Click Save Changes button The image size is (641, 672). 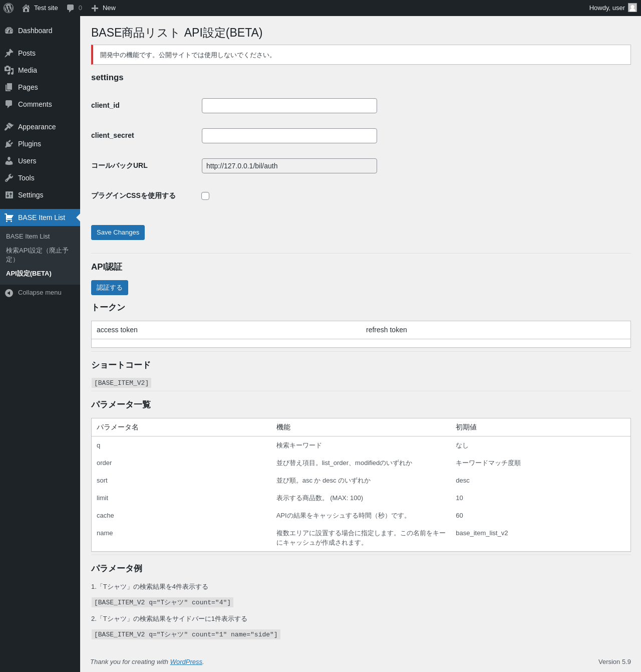118,233
